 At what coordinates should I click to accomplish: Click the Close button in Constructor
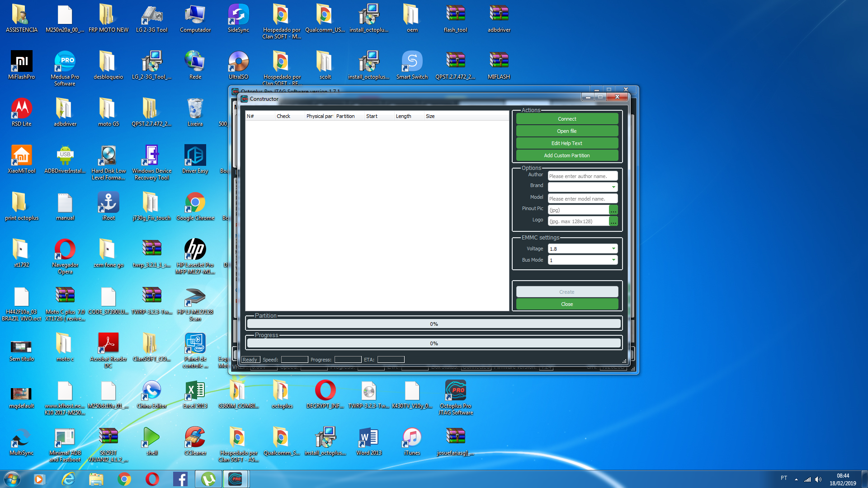click(x=567, y=304)
